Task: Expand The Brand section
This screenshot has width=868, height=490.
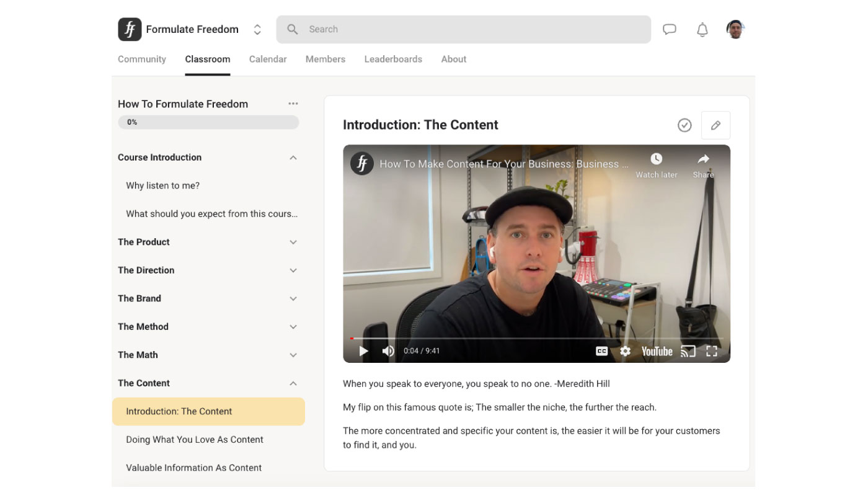Action: point(293,298)
